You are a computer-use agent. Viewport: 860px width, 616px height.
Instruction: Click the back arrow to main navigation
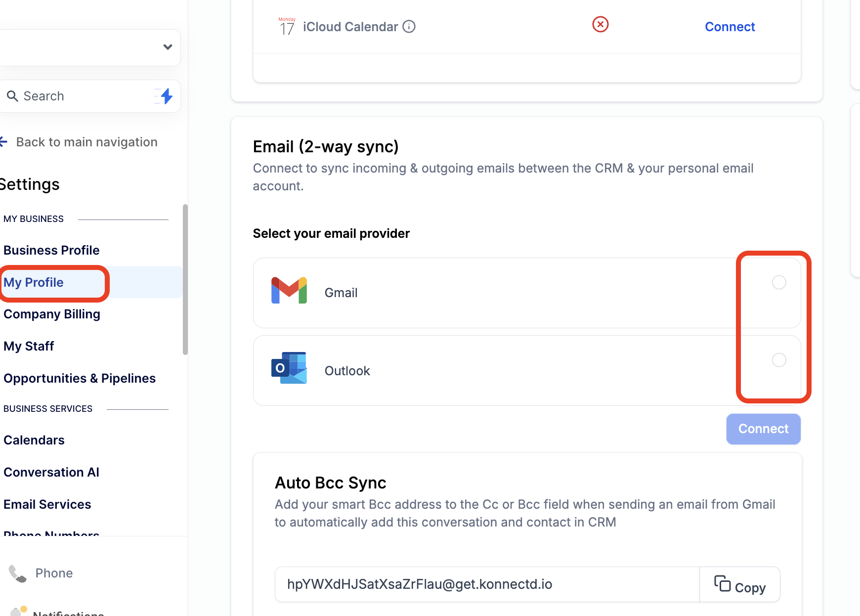[4, 142]
